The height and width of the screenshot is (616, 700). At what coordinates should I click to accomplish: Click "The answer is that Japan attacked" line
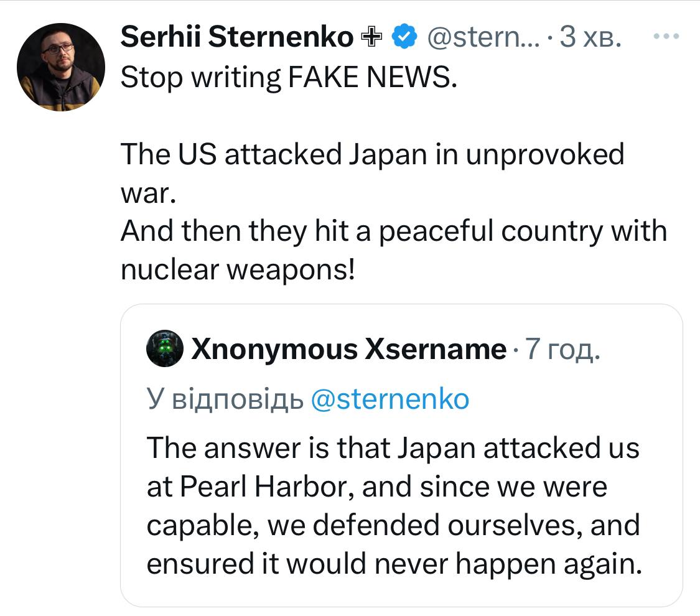tap(393, 448)
